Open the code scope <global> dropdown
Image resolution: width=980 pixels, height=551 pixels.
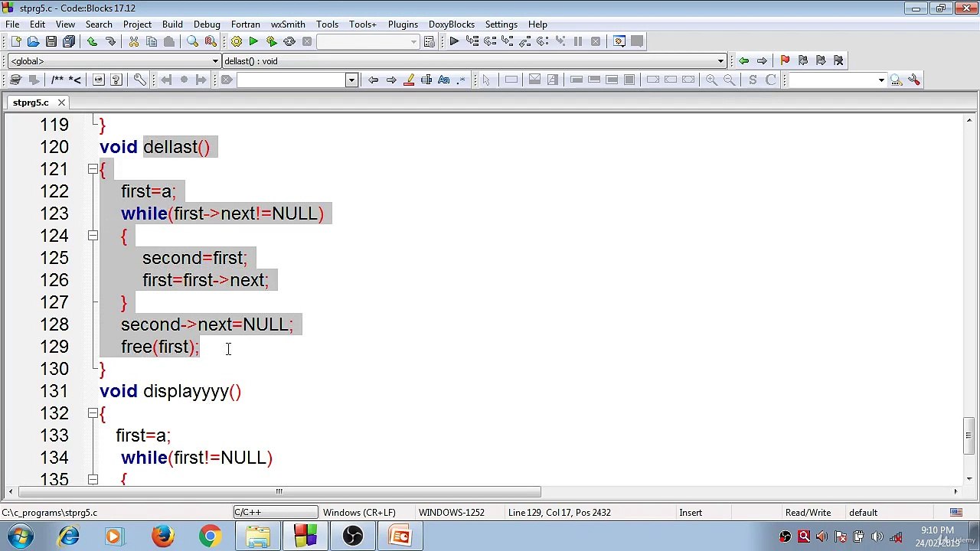click(113, 61)
